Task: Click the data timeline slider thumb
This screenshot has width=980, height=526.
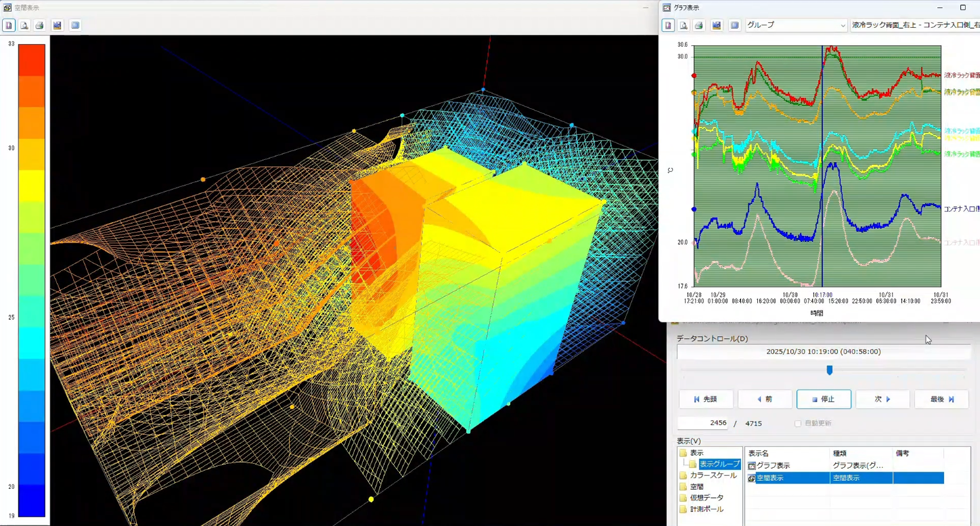Action: pos(829,370)
